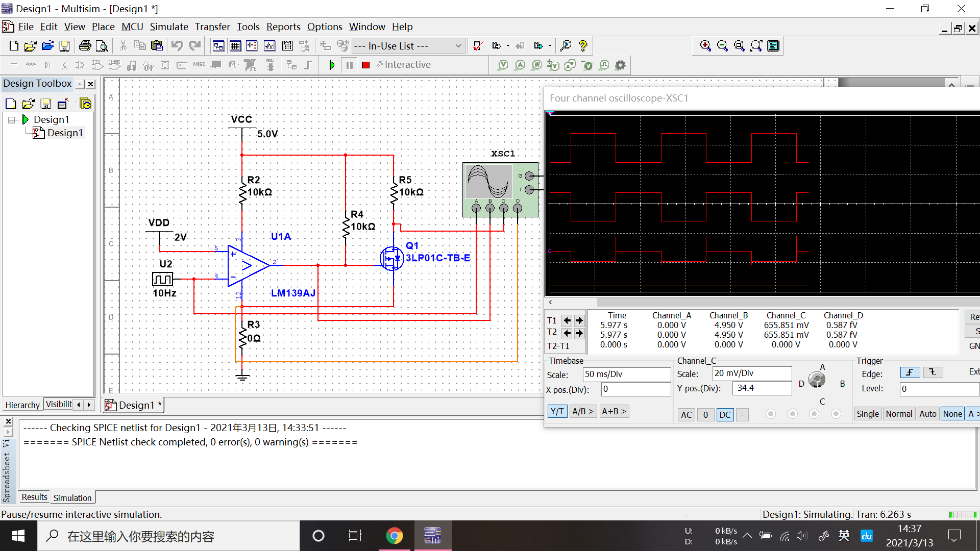Click the Print icon in toolbar
Viewport: 980px width, 551px height.
(85, 46)
